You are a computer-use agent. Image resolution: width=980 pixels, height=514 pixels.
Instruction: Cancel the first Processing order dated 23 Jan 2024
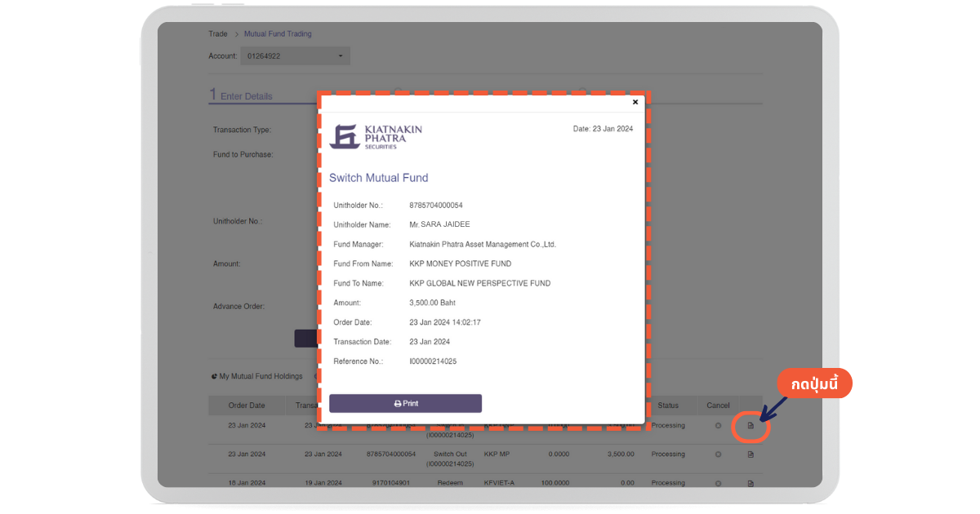[718, 426]
